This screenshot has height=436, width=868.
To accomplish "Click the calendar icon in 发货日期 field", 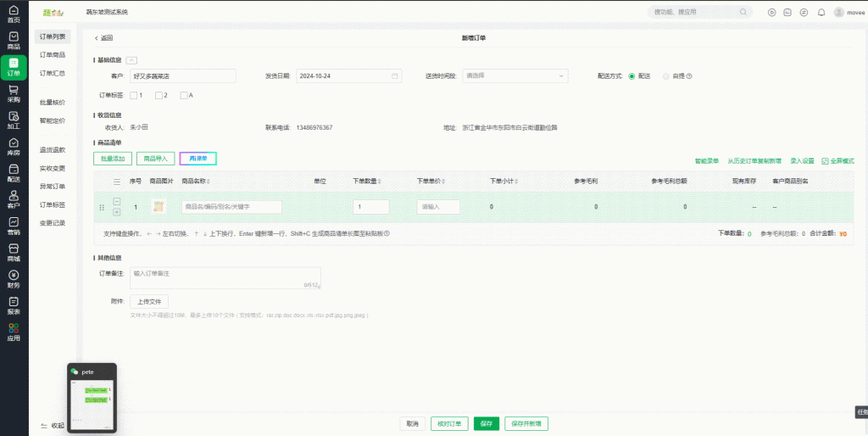I will tap(395, 76).
